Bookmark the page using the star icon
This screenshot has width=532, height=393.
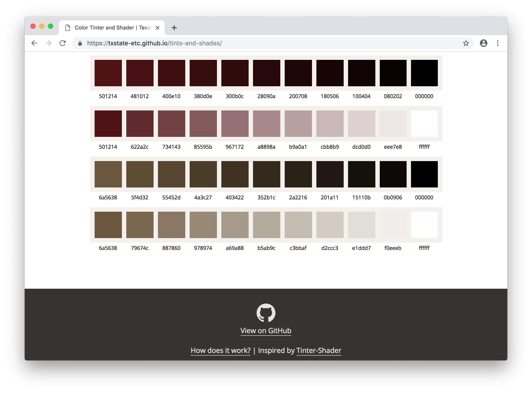466,43
